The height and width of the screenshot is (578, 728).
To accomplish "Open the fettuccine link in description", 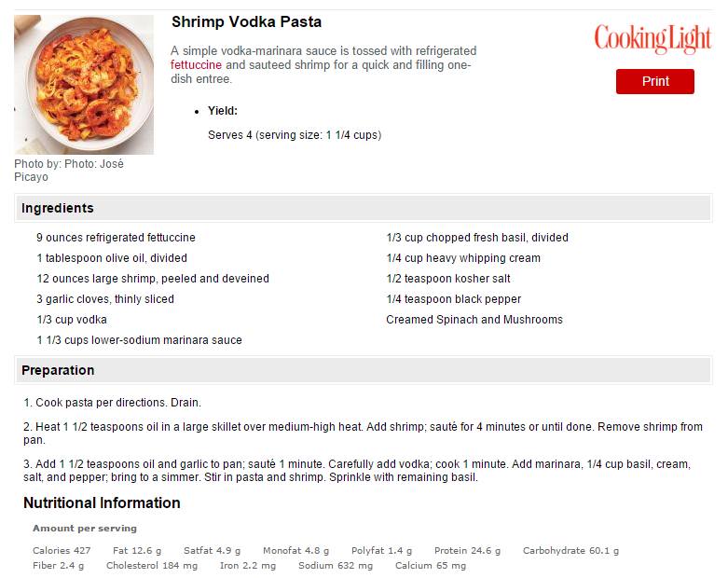I will [196, 65].
